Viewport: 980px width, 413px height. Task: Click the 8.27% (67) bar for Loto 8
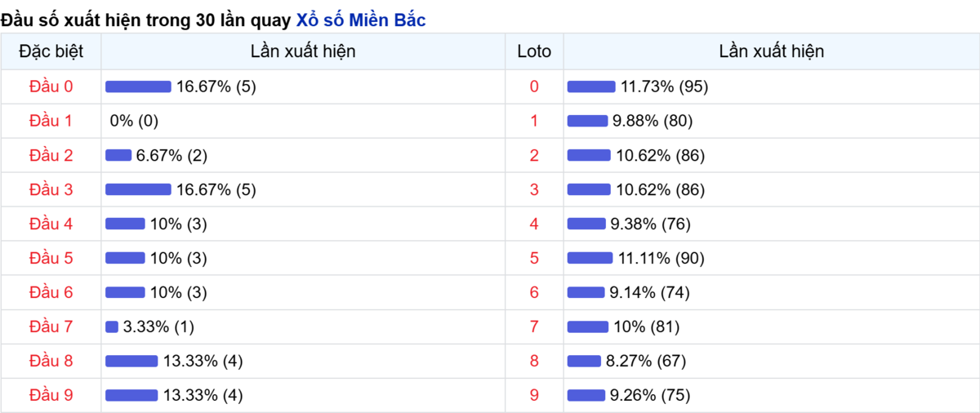[x=584, y=361]
